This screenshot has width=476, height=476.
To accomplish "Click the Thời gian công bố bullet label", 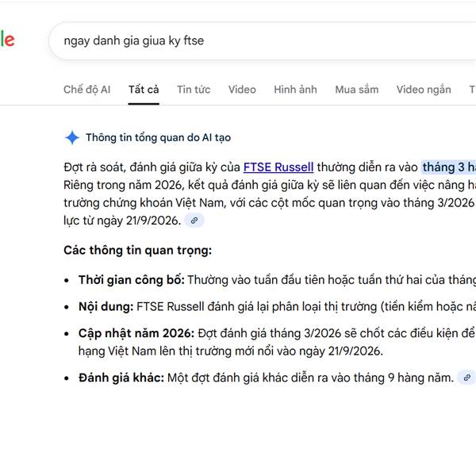I will [132, 279].
